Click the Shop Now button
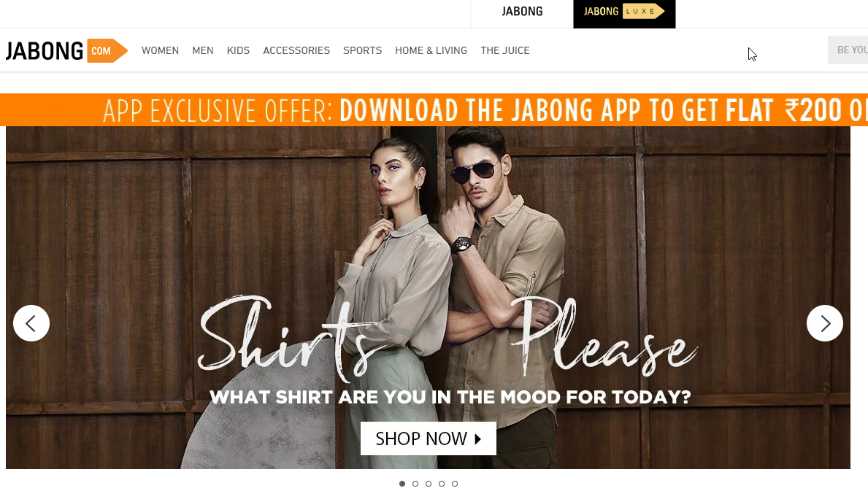 click(x=429, y=438)
